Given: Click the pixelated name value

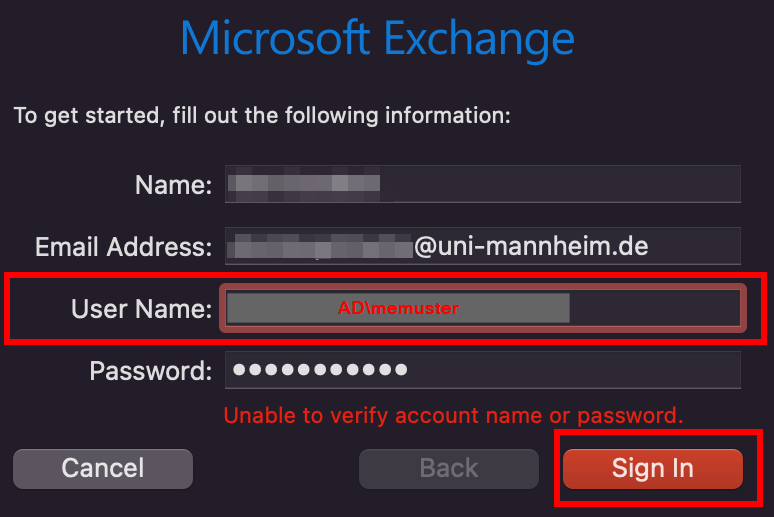Looking at the screenshot, I should pos(304,184).
